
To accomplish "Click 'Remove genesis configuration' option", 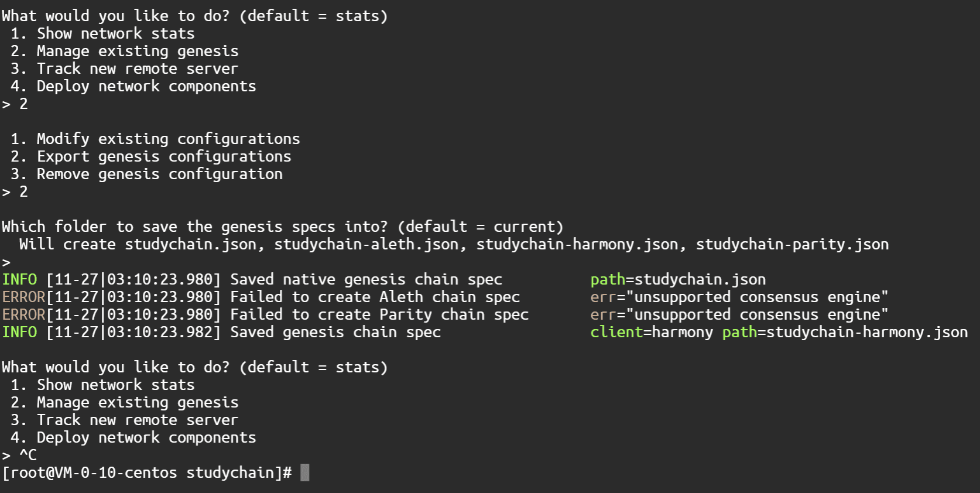I will point(147,174).
